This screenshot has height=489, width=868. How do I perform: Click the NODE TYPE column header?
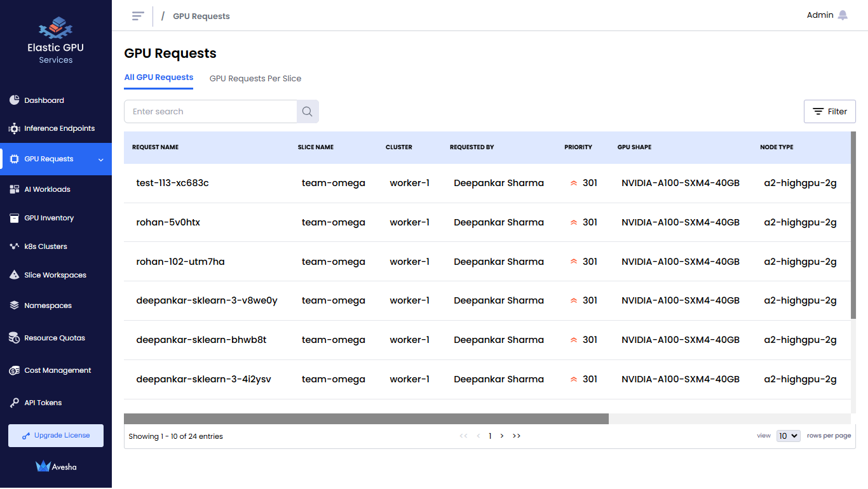point(776,147)
